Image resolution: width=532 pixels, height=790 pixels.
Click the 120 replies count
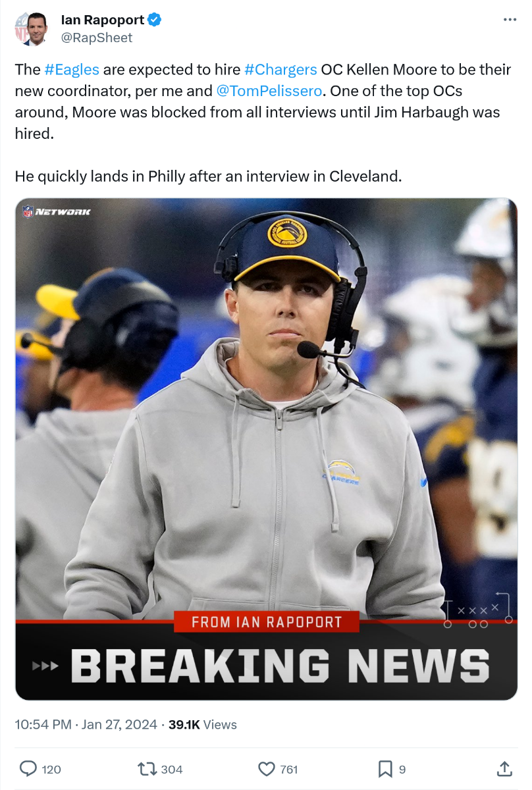51,769
